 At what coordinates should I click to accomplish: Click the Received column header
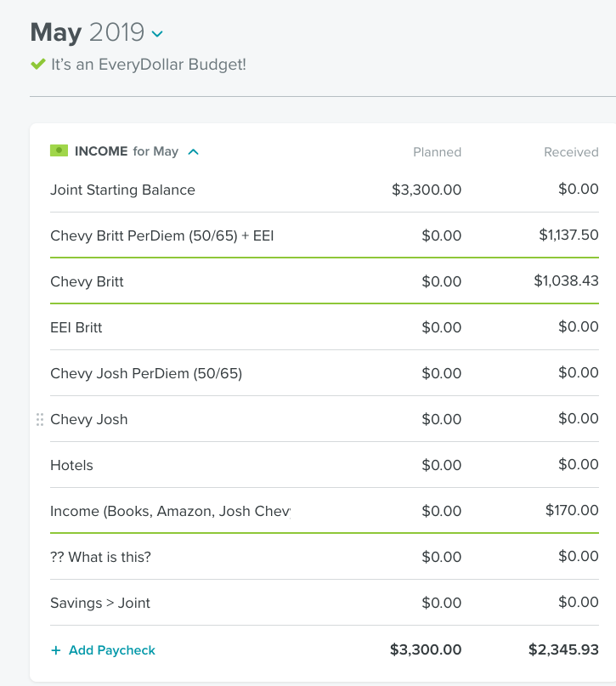tap(571, 152)
